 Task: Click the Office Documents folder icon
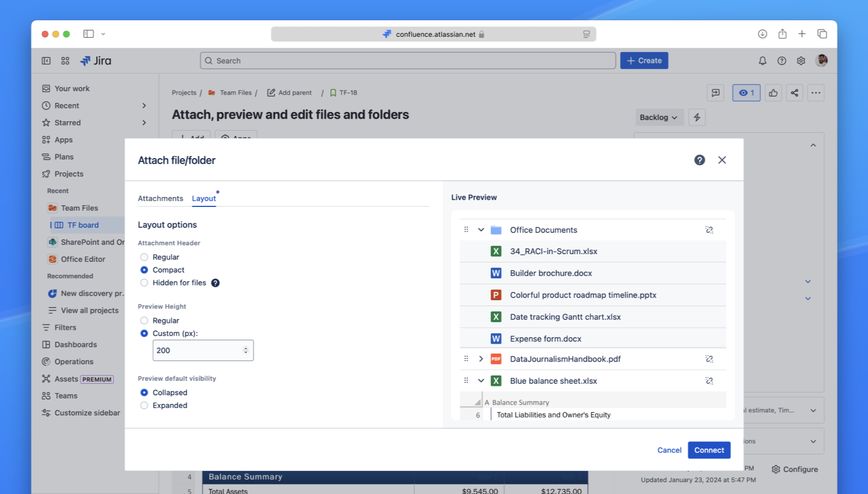(496, 229)
